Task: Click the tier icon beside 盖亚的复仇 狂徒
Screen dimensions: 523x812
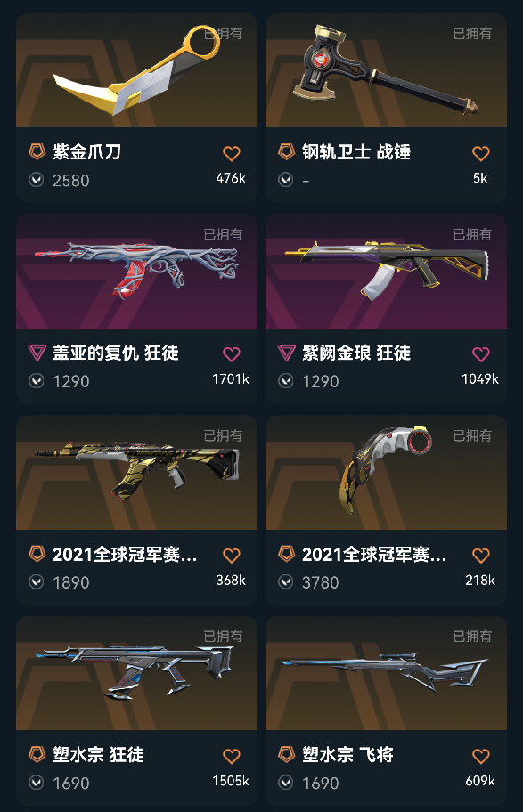Action: [37, 353]
